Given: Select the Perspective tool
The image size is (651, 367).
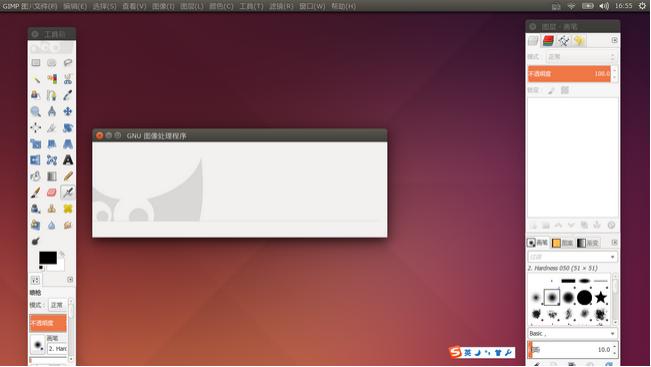Looking at the screenshot, I should coord(68,144).
